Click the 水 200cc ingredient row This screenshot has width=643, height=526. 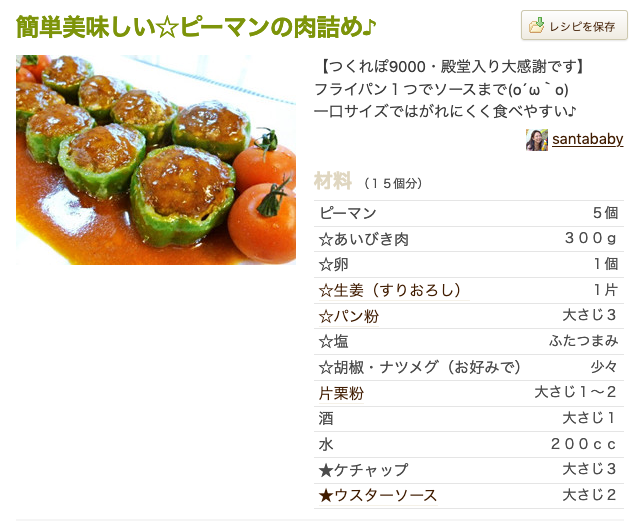pos(468,444)
